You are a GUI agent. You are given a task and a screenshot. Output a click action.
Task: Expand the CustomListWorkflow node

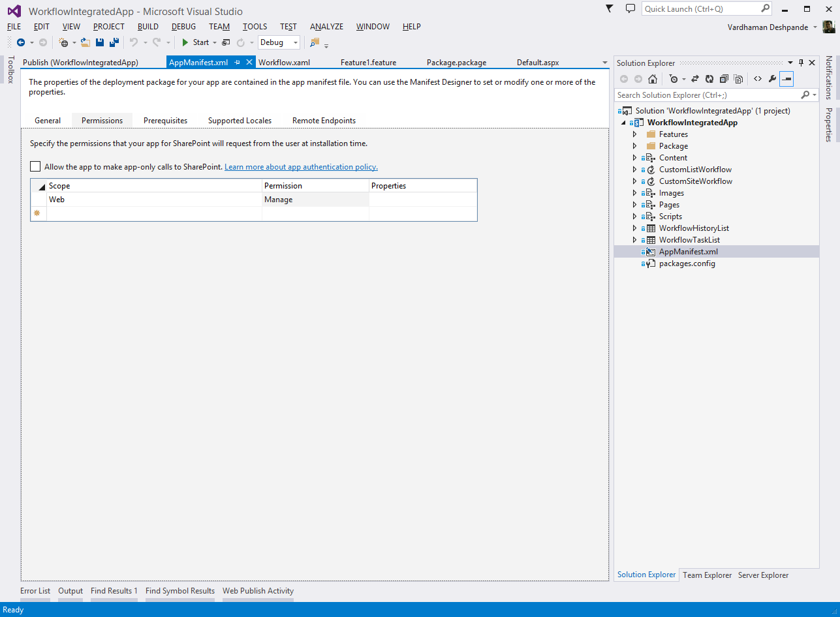click(634, 170)
